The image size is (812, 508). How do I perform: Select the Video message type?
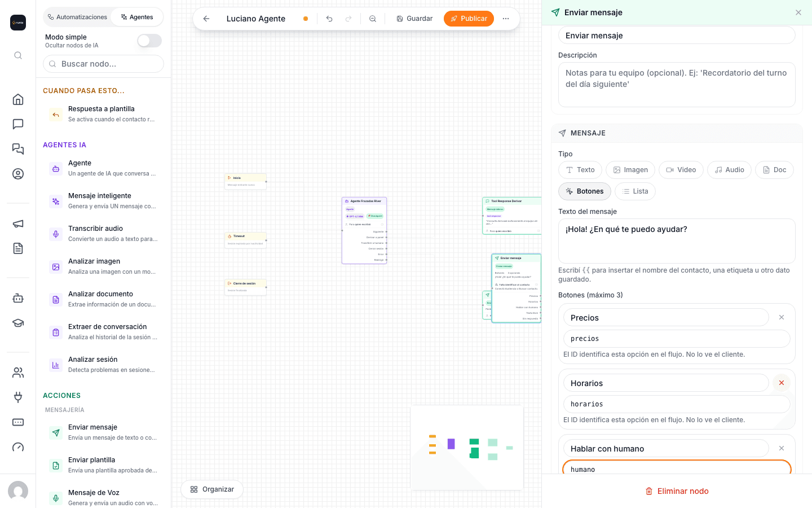coord(681,170)
